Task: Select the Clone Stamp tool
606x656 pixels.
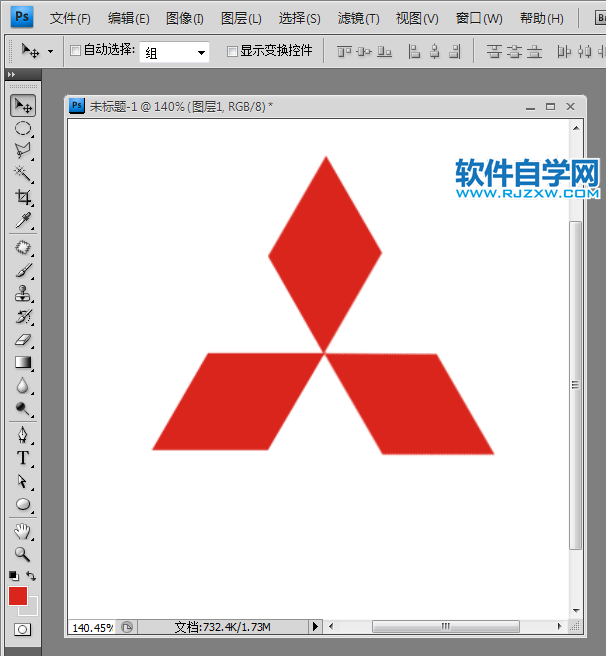Action: [x=23, y=293]
